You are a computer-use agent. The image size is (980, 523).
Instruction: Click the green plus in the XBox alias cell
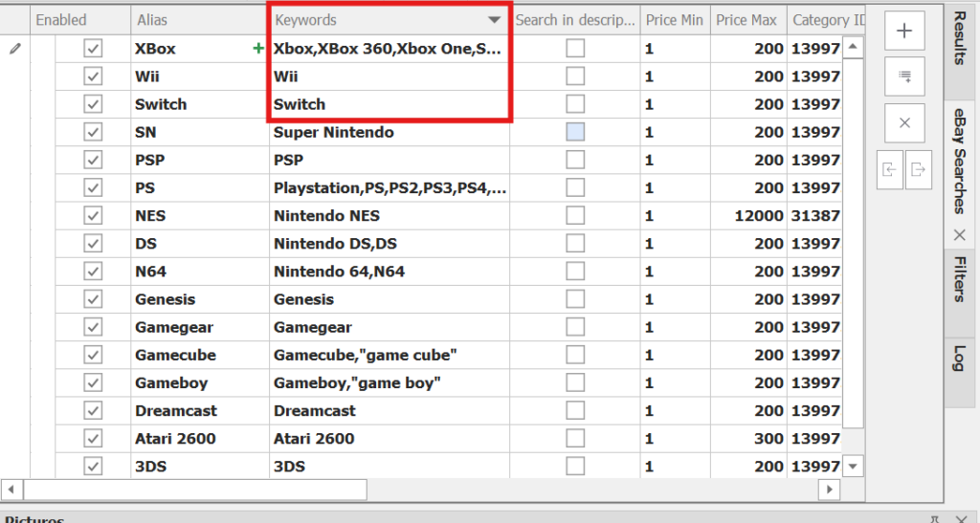point(258,48)
